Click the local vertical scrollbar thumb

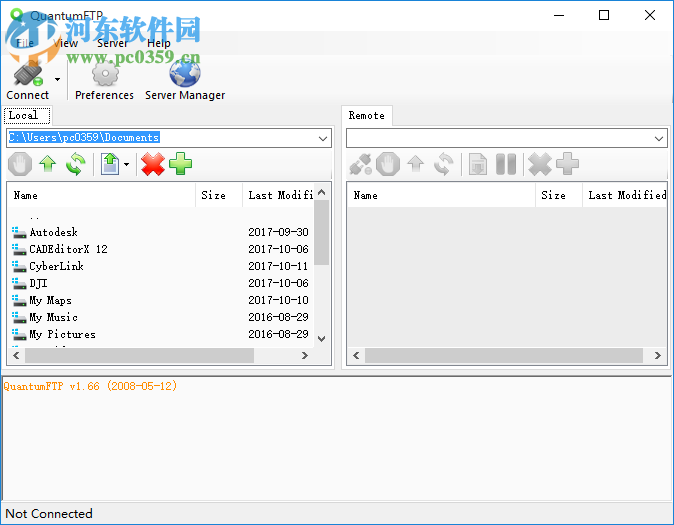[x=322, y=233]
